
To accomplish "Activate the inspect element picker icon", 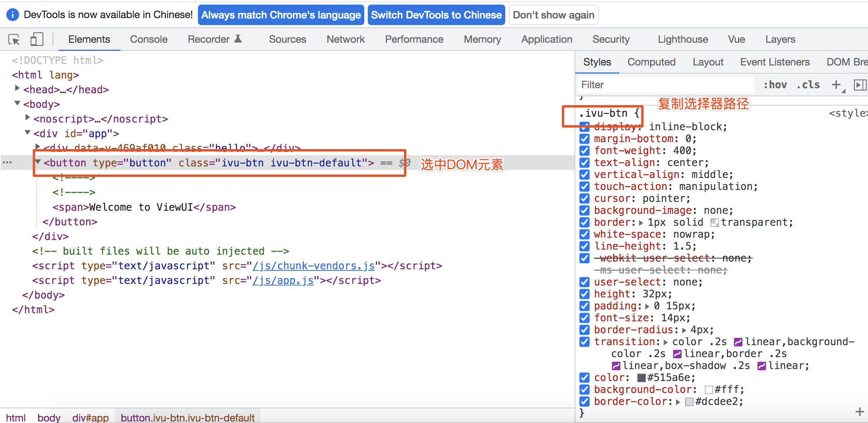I will 14,40.
